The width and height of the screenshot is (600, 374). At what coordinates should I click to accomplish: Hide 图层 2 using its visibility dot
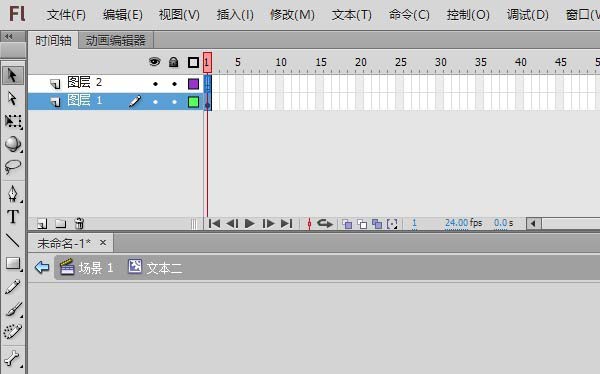tap(155, 83)
